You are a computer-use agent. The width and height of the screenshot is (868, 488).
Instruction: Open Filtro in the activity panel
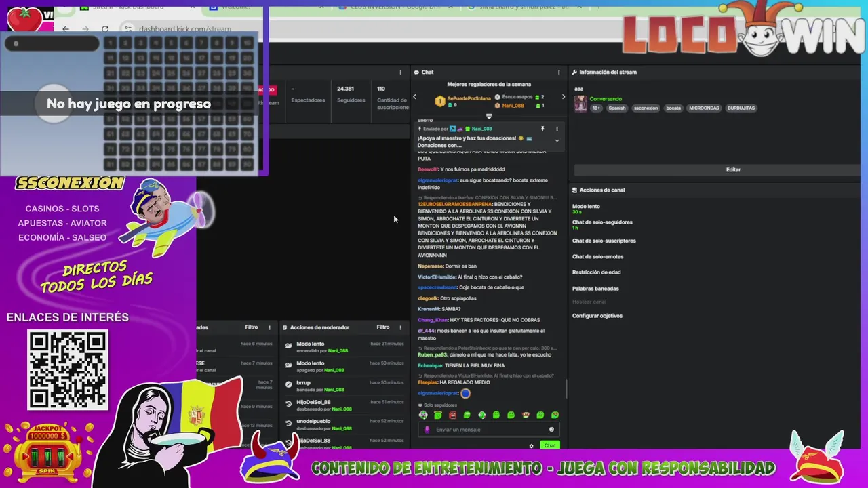[252, 327]
